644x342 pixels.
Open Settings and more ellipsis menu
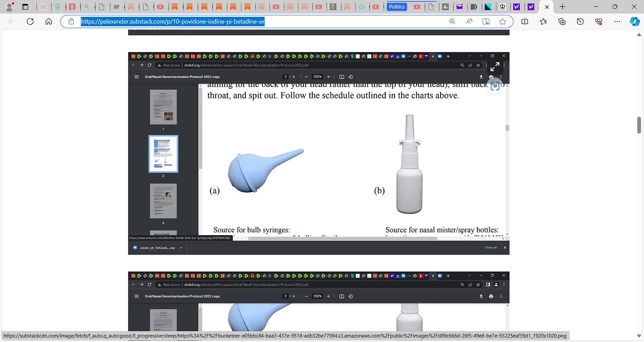click(x=617, y=21)
